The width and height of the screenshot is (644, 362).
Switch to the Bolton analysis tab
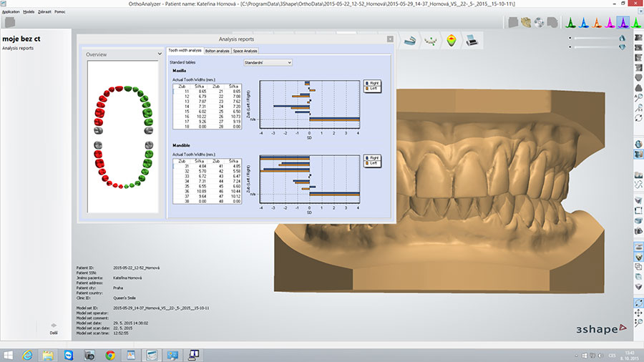pos(218,51)
